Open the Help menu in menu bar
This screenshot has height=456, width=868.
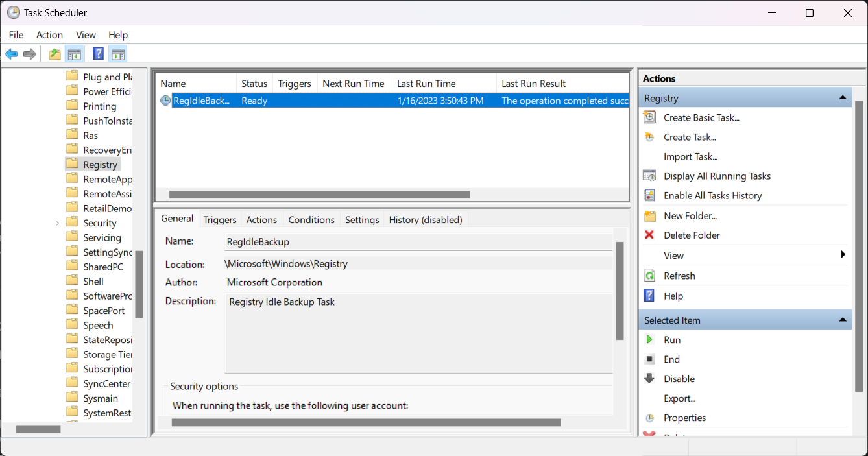click(118, 35)
